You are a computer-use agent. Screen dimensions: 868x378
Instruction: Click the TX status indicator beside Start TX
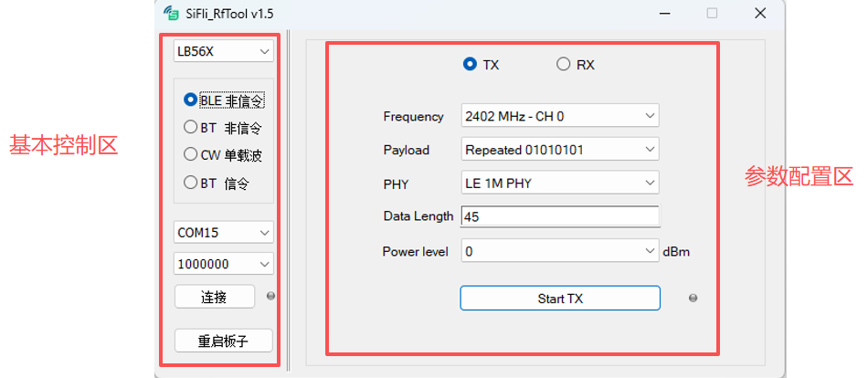pos(693,299)
